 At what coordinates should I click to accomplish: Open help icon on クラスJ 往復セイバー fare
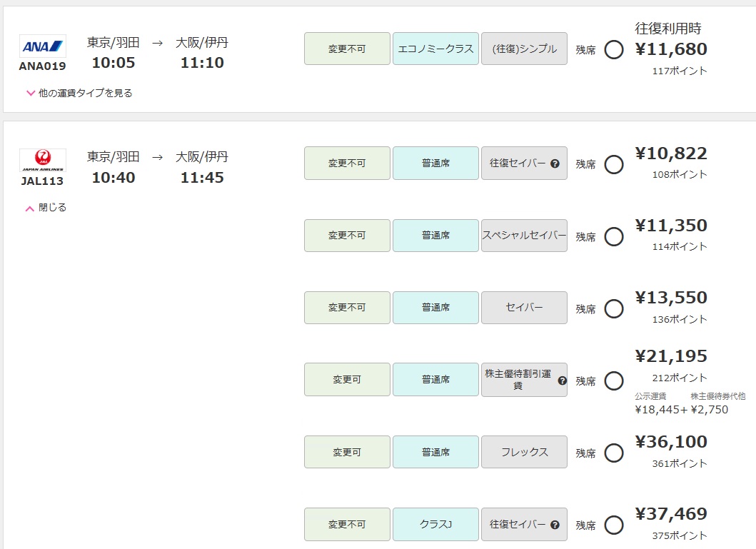tap(555, 525)
